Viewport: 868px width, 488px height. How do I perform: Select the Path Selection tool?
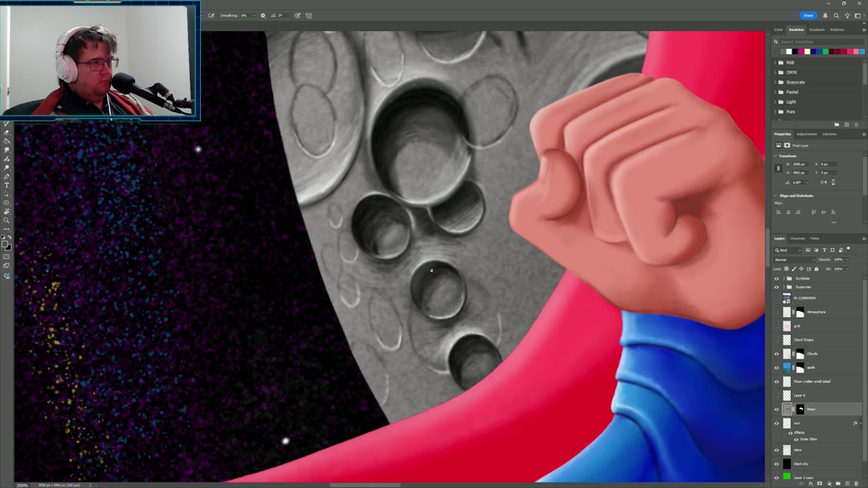pos(7,194)
